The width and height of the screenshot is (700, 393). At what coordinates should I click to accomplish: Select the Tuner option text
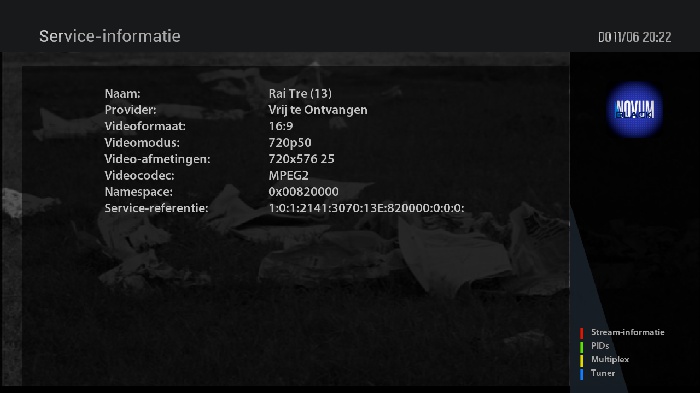[603, 373]
